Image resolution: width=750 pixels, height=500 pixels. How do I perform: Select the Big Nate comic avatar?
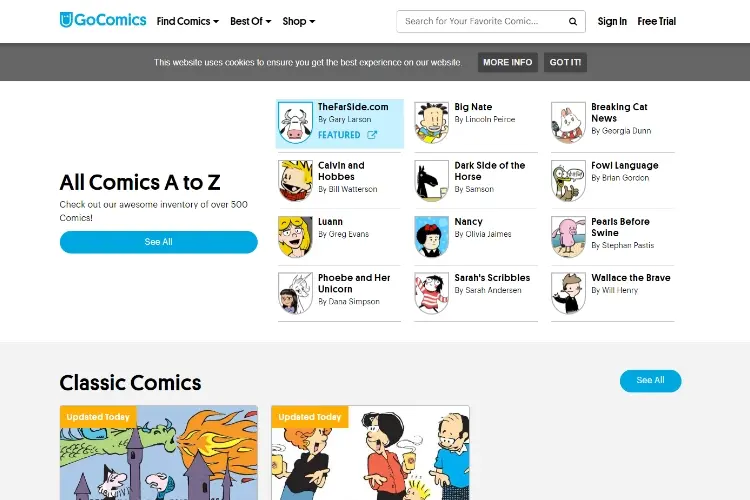431,122
